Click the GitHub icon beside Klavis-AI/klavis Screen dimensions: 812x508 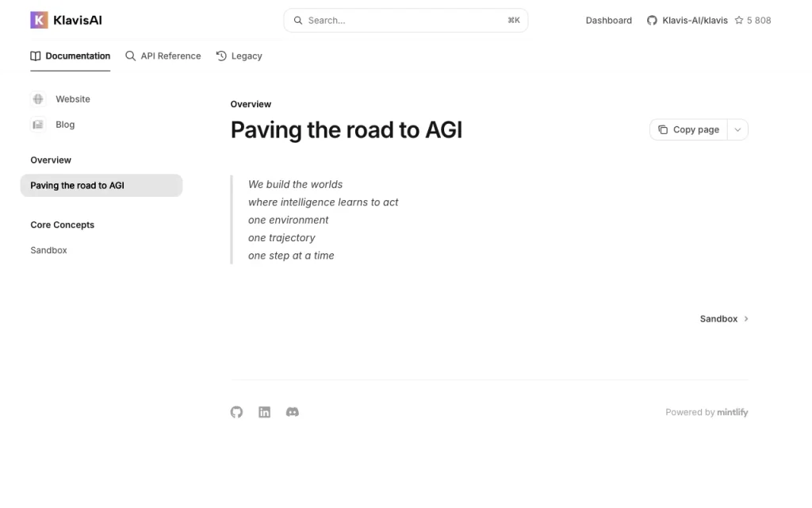(x=652, y=20)
